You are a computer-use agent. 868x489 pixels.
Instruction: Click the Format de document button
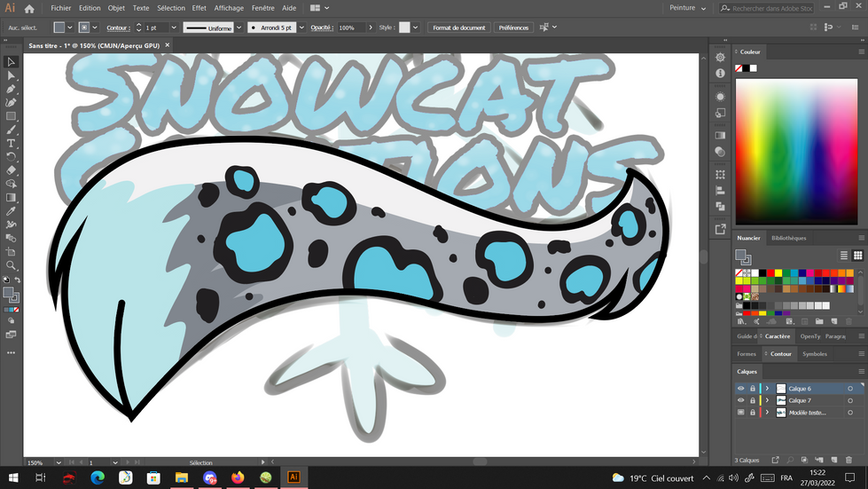tap(460, 28)
